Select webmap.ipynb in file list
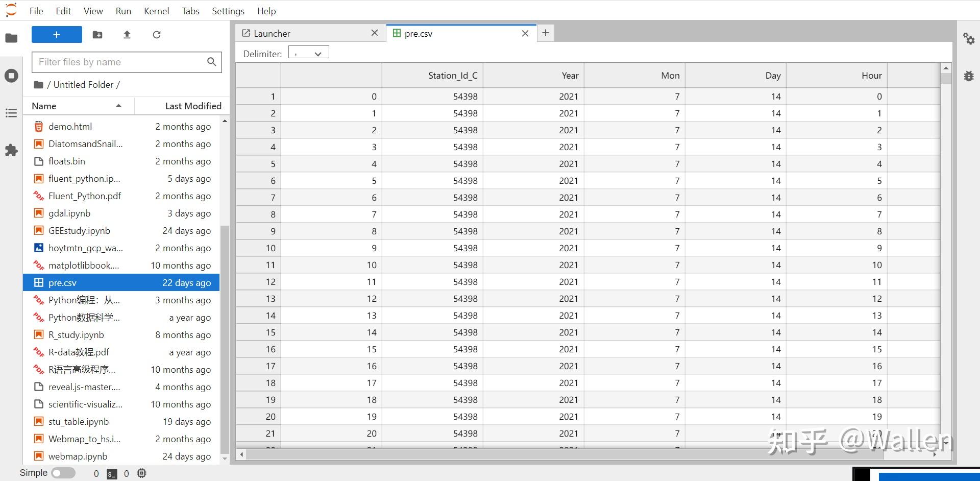 click(121, 456)
